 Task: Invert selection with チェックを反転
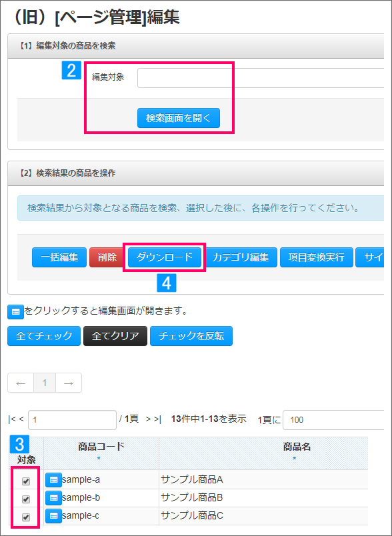191,336
